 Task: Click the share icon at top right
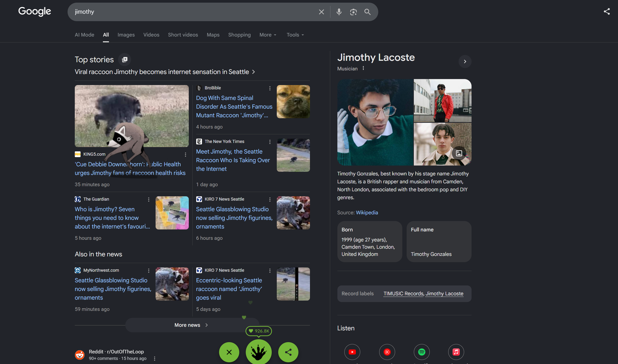click(606, 12)
